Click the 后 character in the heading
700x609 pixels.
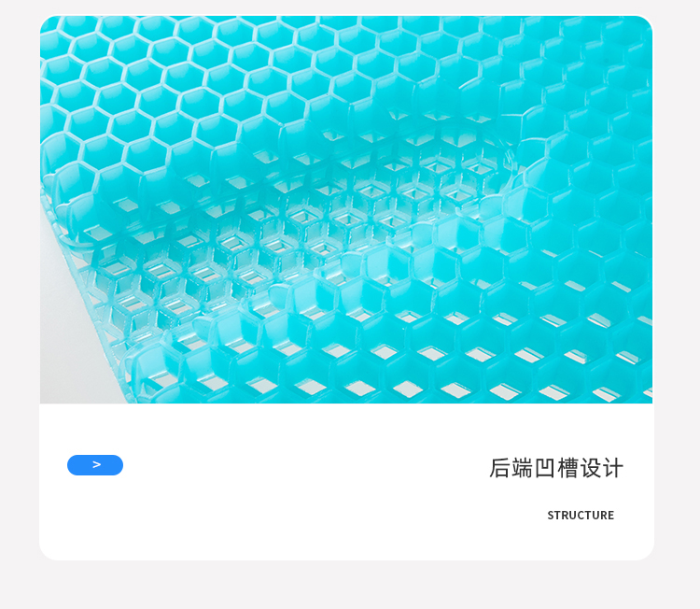[x=499, y=468]
